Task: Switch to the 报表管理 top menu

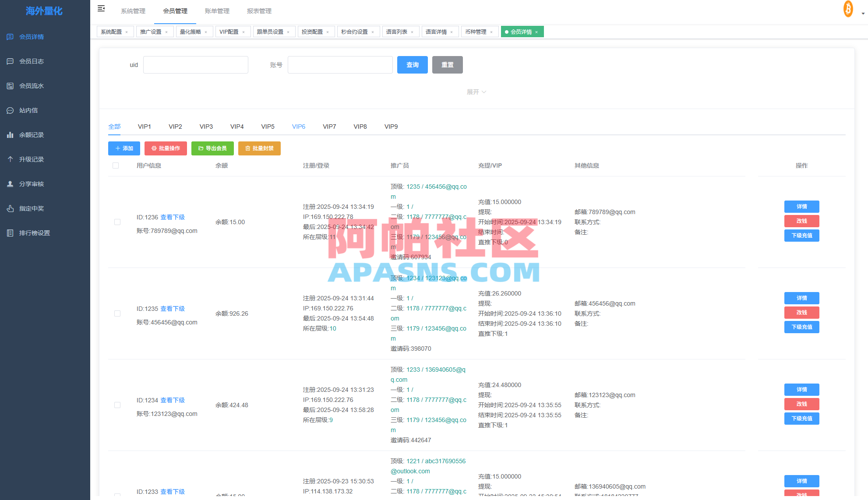Action: click(x=259, y=11)
